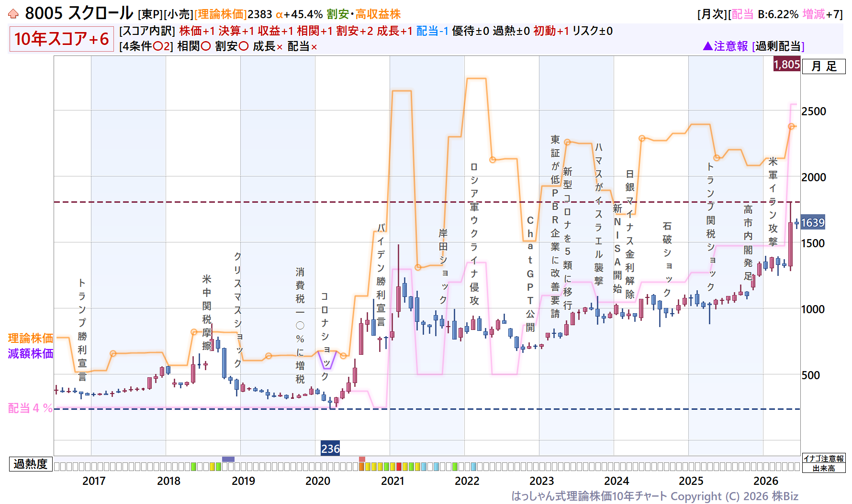Click the 高市内閣発足 event label
The height and width of the screenshot is (504, 852).
click(x=748, y=242)
